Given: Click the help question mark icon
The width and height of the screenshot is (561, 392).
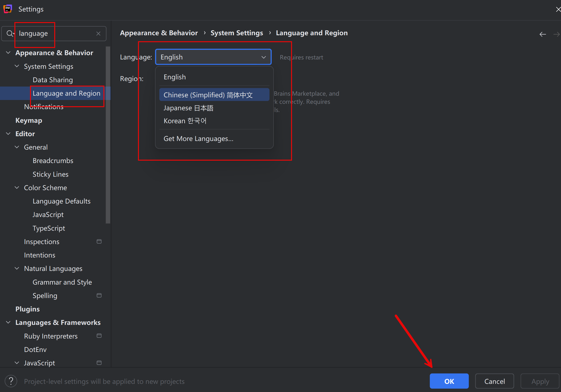Looking at the screenshot, I should [x=11, y=381].
